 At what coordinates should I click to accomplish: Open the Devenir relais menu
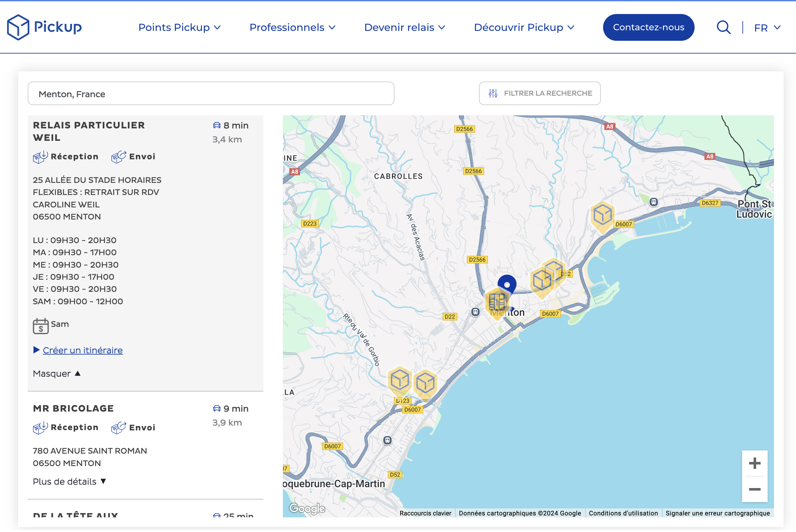[x=404, y=27]
